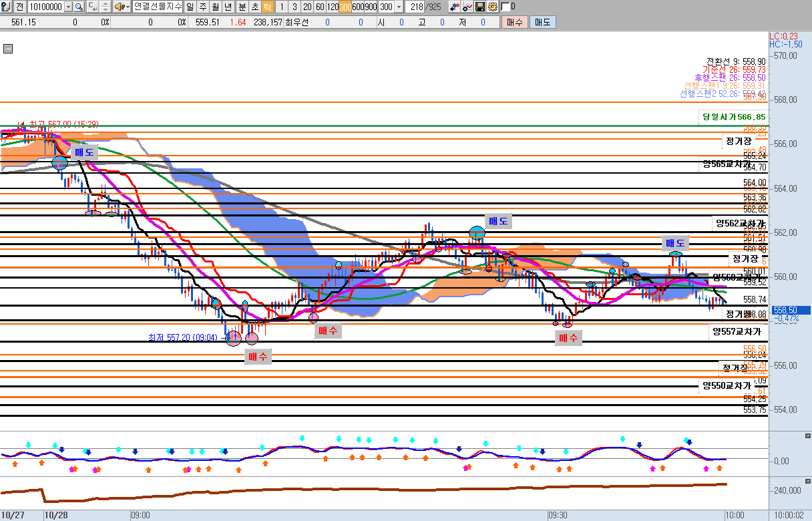Click the up/down stepper beside the symbol search
Image resolution: width=812 pixels, height=521 pixels.
105,7
